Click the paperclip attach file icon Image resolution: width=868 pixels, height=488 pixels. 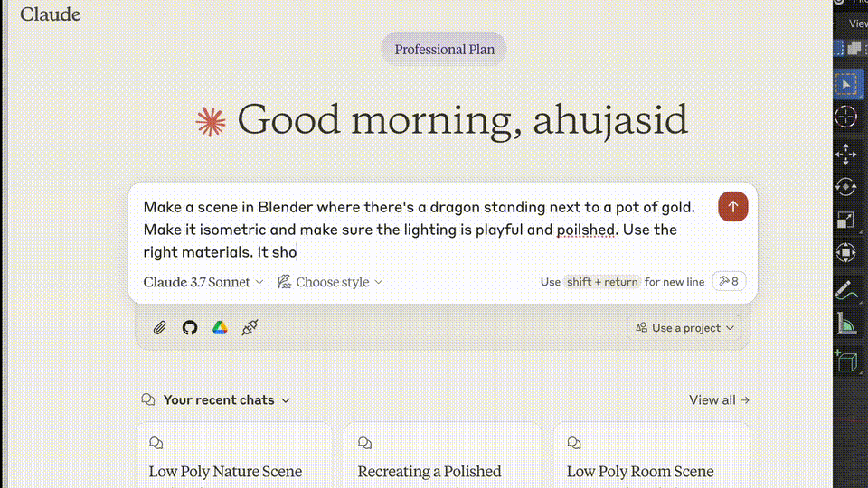tap(160, 328)
